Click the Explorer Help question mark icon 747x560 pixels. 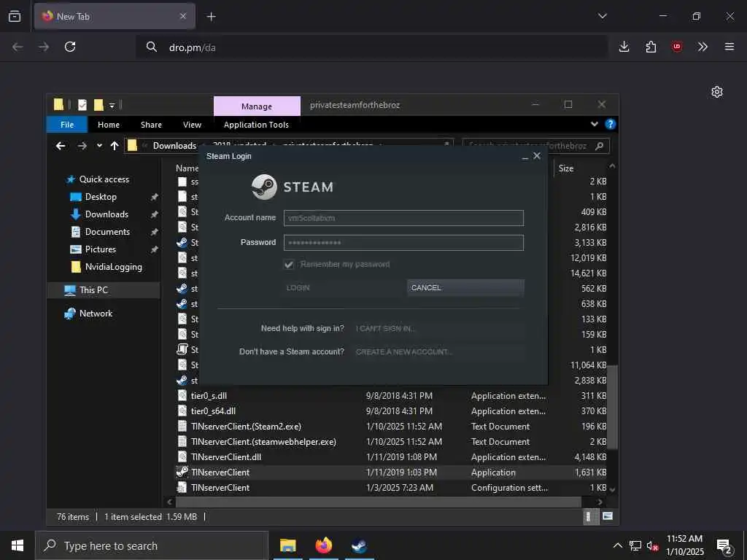coord(611,124)
